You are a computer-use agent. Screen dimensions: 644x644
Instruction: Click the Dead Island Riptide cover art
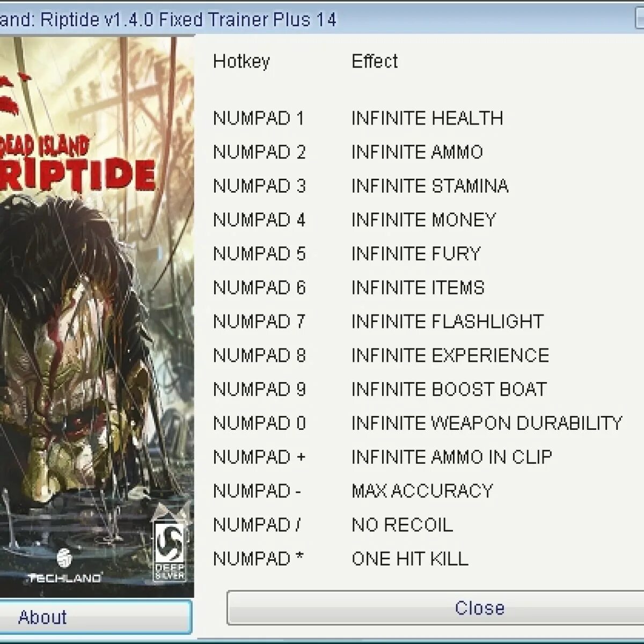(97, 317)
